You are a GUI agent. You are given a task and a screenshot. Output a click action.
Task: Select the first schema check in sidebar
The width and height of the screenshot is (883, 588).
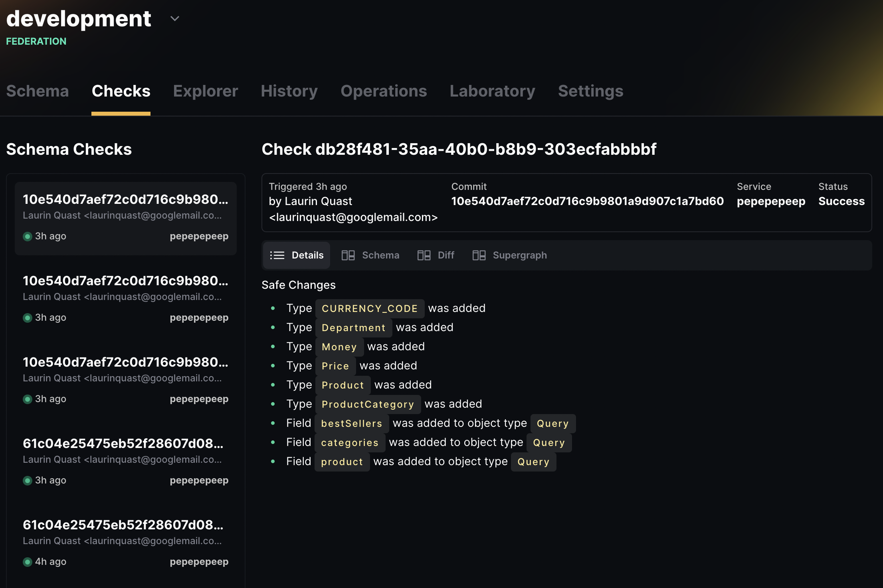click(x=125, y=217)
